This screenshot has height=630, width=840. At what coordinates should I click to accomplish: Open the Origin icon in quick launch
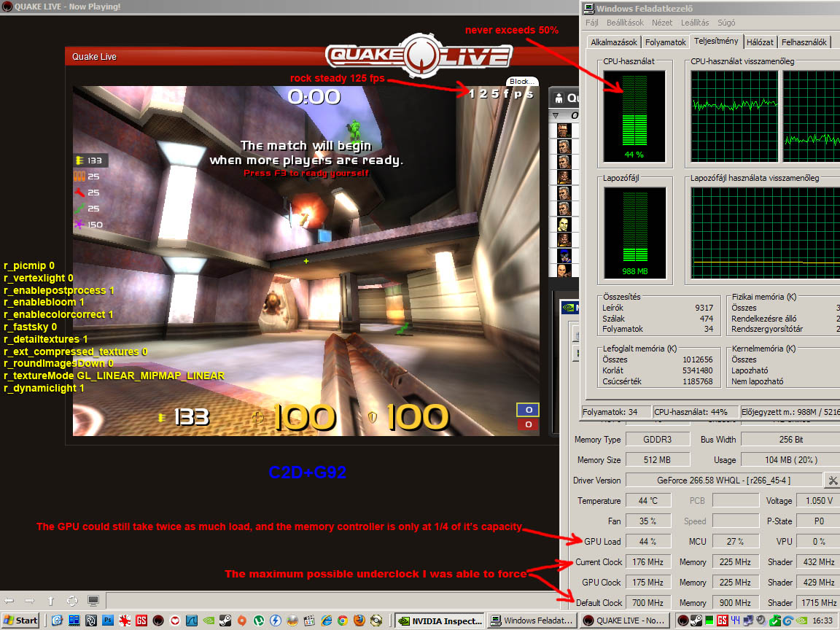241,621
